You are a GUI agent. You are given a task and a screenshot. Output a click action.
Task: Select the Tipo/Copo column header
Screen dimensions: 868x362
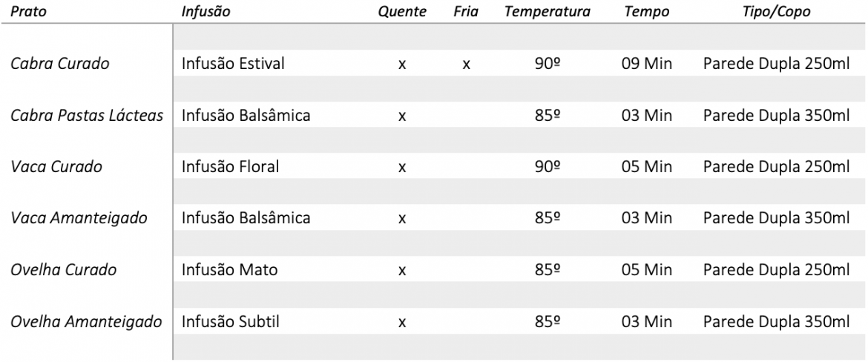click(x=776, y=12)
